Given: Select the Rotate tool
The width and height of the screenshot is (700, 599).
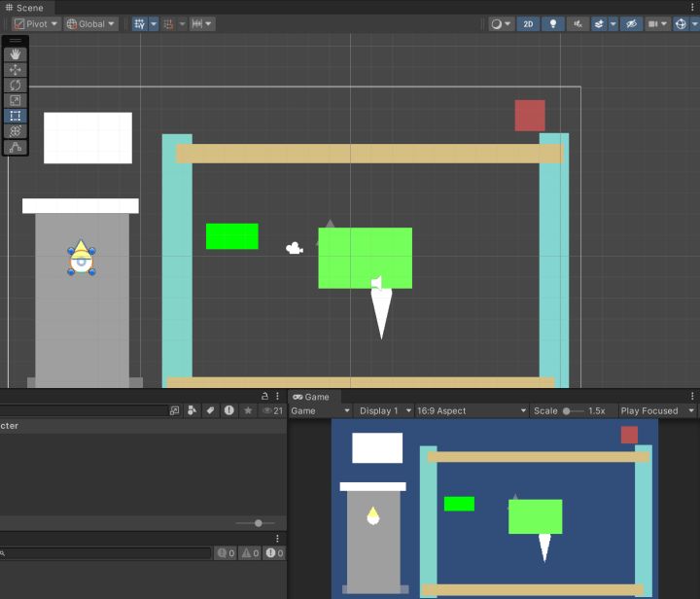Looking at the screenshot, I should click(x=16, y=86).
